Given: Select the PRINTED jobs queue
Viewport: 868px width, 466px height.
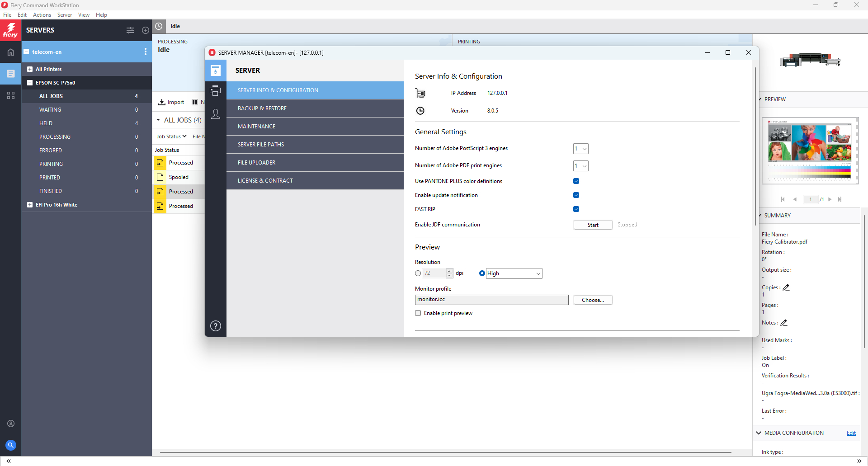Looking at the screenshot, I should (86, 178).
